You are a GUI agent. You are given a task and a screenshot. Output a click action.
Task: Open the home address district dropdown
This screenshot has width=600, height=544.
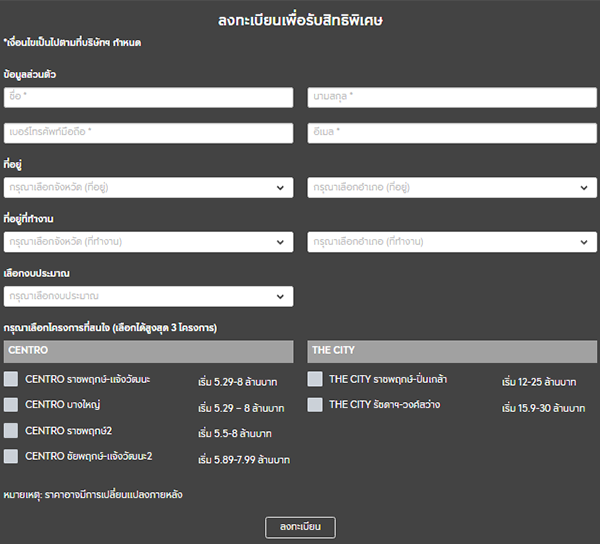[x=452, y=187]
